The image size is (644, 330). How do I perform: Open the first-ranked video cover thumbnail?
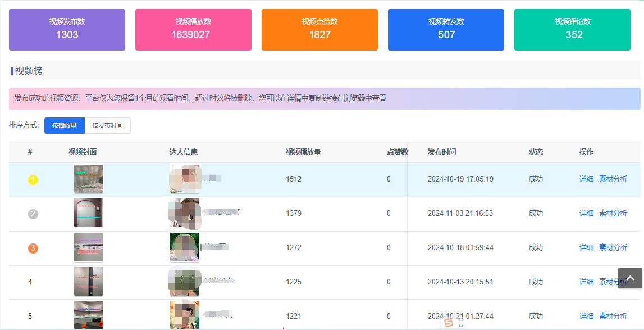(89, 179)
